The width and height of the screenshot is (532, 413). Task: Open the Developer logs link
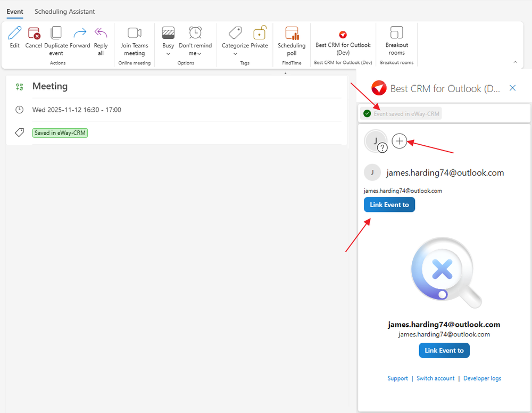click(x=482, y=378)
